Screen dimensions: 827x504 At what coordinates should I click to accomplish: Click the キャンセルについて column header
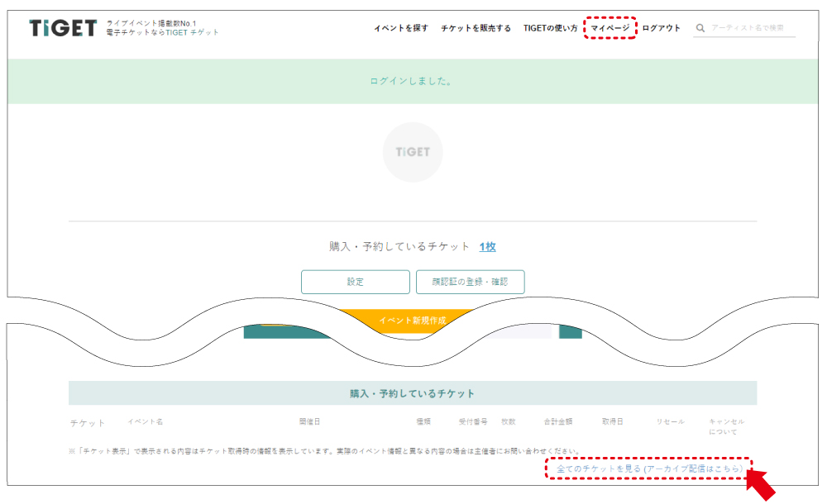[x=726, y=426]
